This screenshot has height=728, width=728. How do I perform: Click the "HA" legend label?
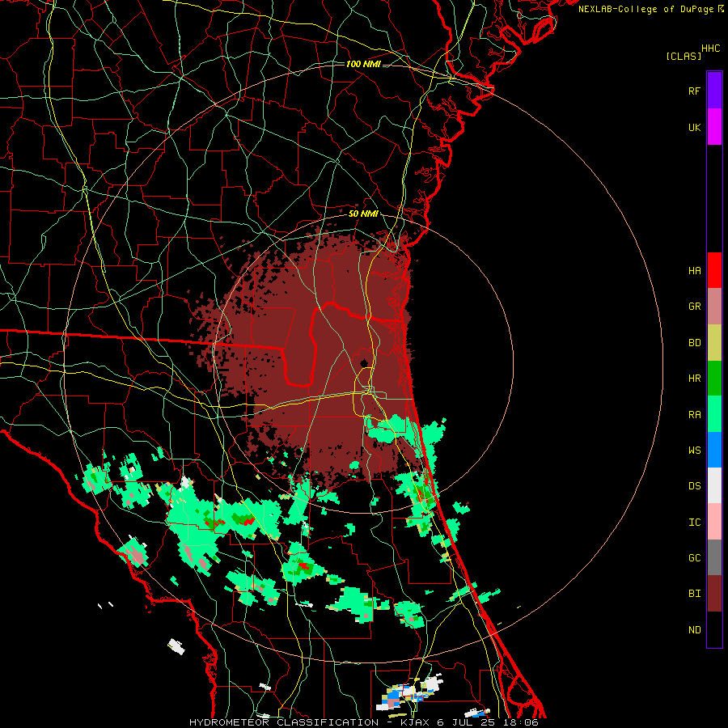tap(694, 270)
